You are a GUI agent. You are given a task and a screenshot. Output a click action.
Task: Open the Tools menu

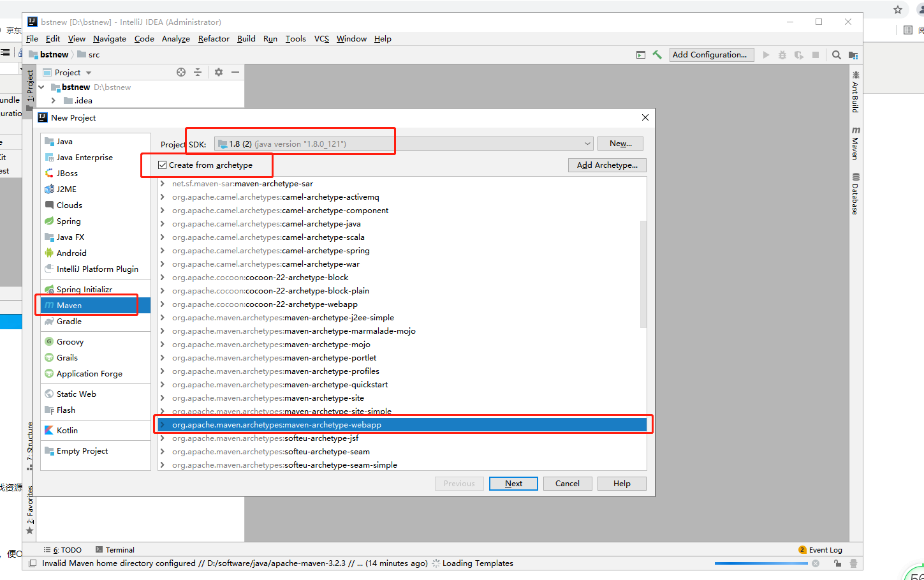tap(295, 39)
